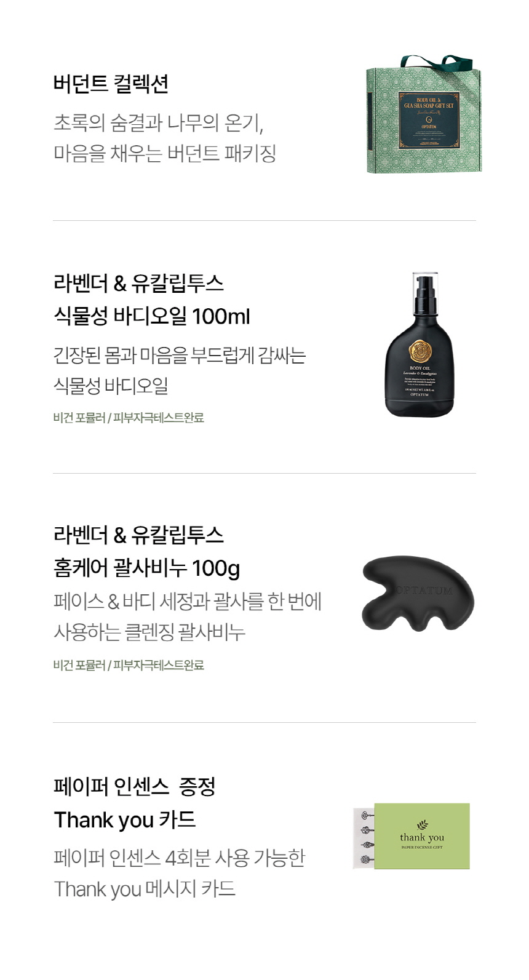Select the 페이퍼 인센스 증정 heading
Viewport: 529px width, 980px height.
point(134,786)
